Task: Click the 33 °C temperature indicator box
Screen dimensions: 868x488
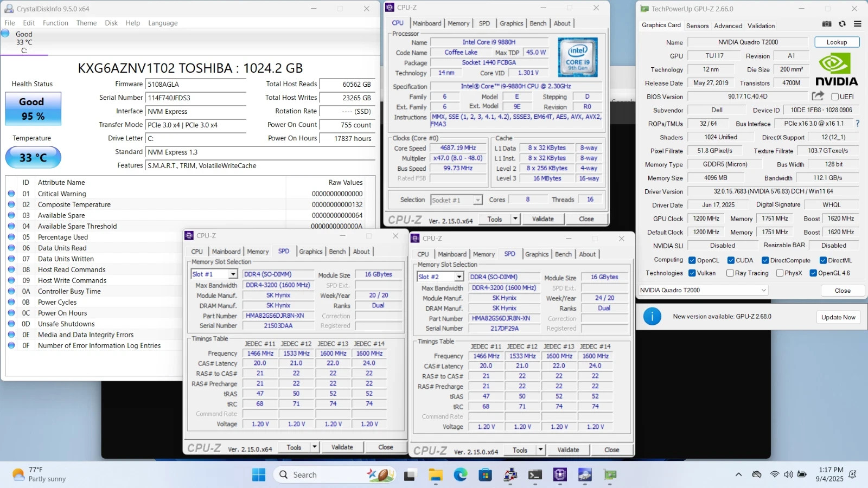Action: [33, 158]
